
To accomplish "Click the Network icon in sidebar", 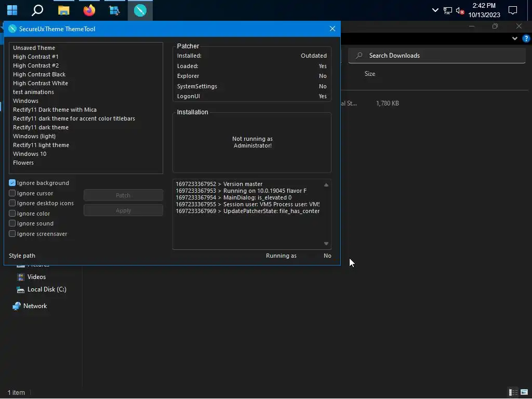I will click(x=16, y=306).
